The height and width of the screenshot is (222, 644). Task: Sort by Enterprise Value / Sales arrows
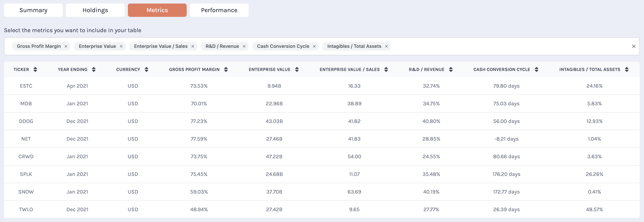pos(386,69)
